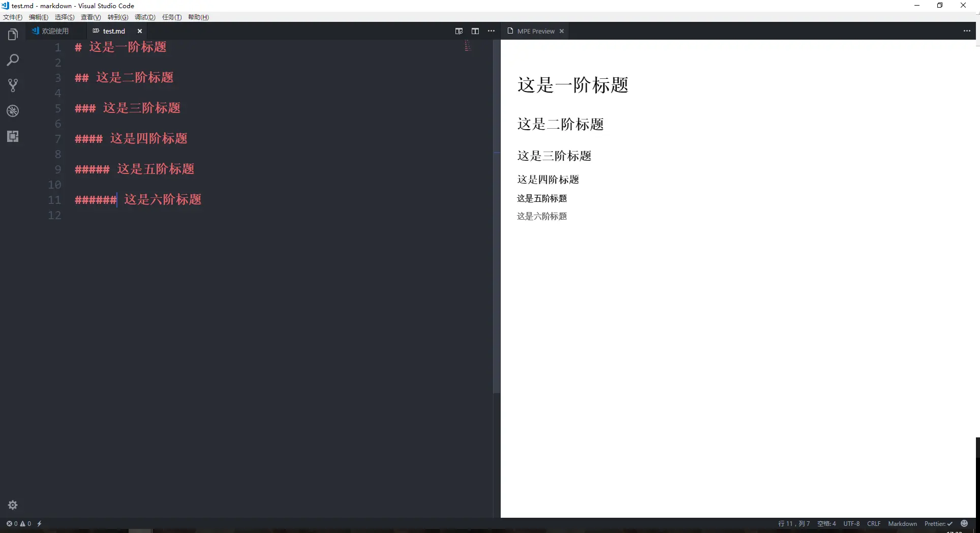
Task: Open Markdown preview to the side
Action: (458, 31)
